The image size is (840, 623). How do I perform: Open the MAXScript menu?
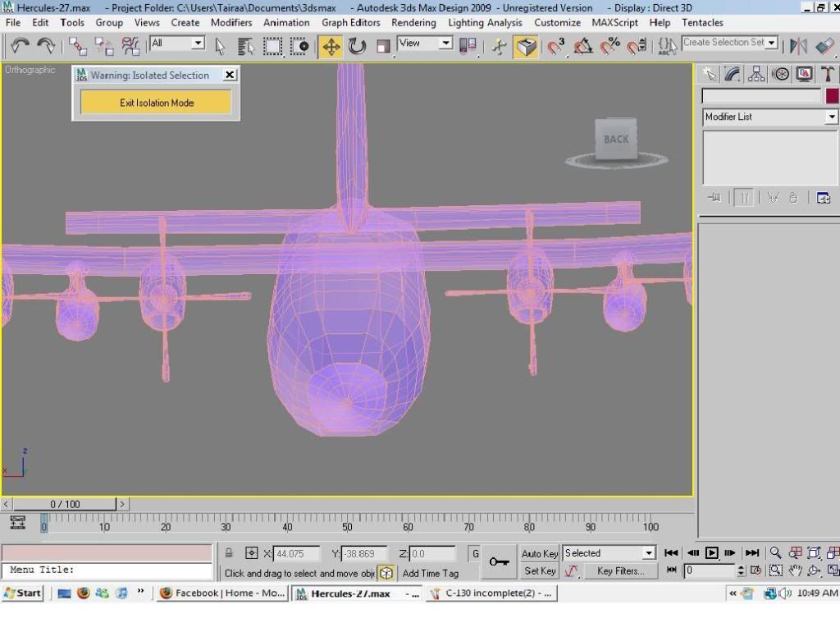[x=614, y=22]
